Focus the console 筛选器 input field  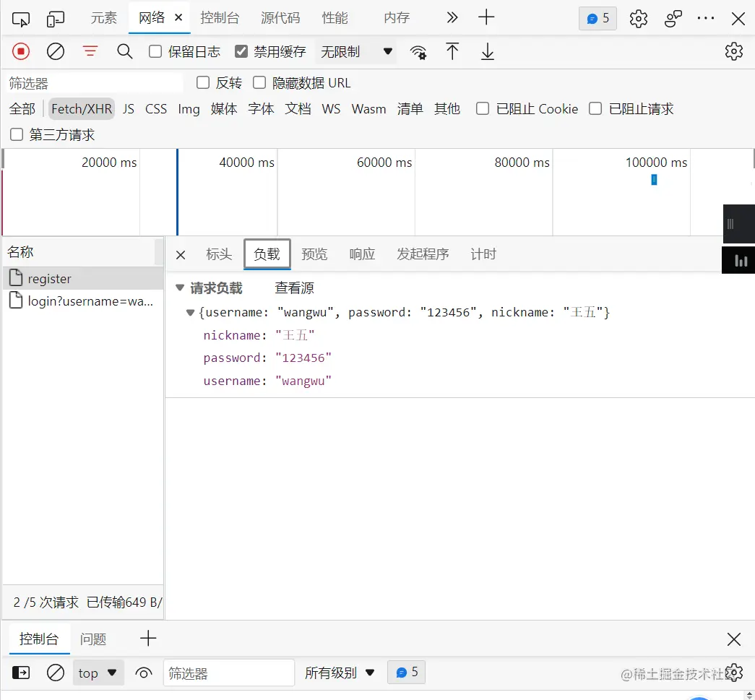229,673
